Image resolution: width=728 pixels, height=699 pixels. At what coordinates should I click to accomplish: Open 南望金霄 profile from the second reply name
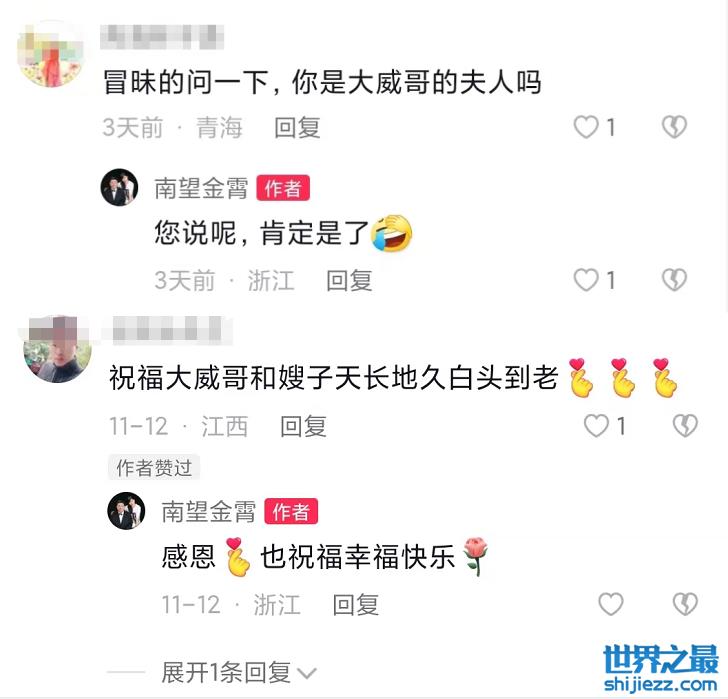[x=208, y=511]
